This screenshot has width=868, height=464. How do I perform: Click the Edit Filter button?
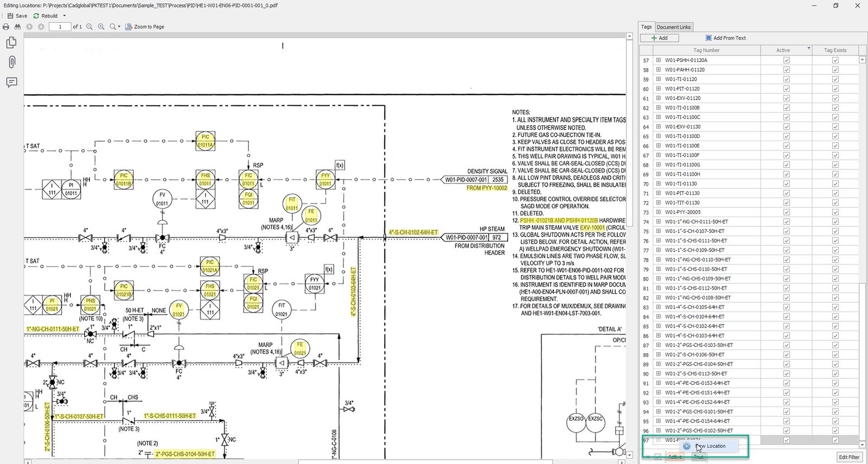848,457
